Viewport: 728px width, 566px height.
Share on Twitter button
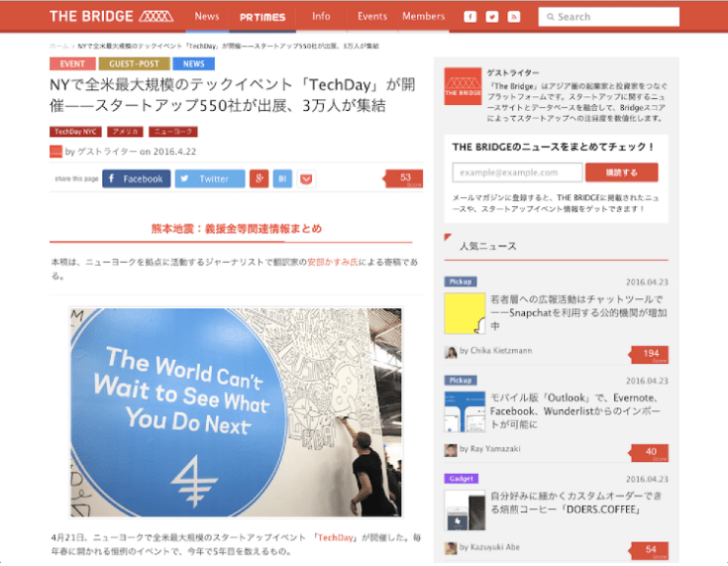pos(210,178)
